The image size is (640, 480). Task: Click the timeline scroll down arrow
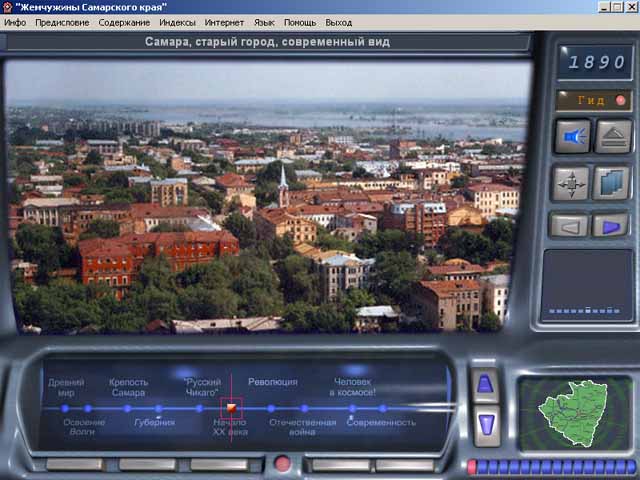point(484,425)
